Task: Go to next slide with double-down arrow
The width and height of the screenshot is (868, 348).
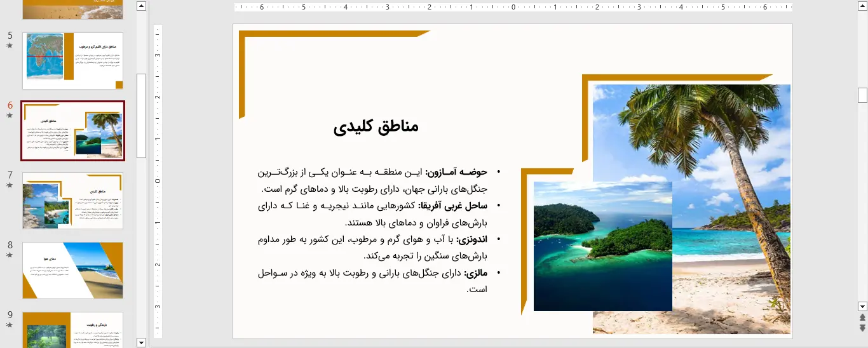Action: (862, 328)
